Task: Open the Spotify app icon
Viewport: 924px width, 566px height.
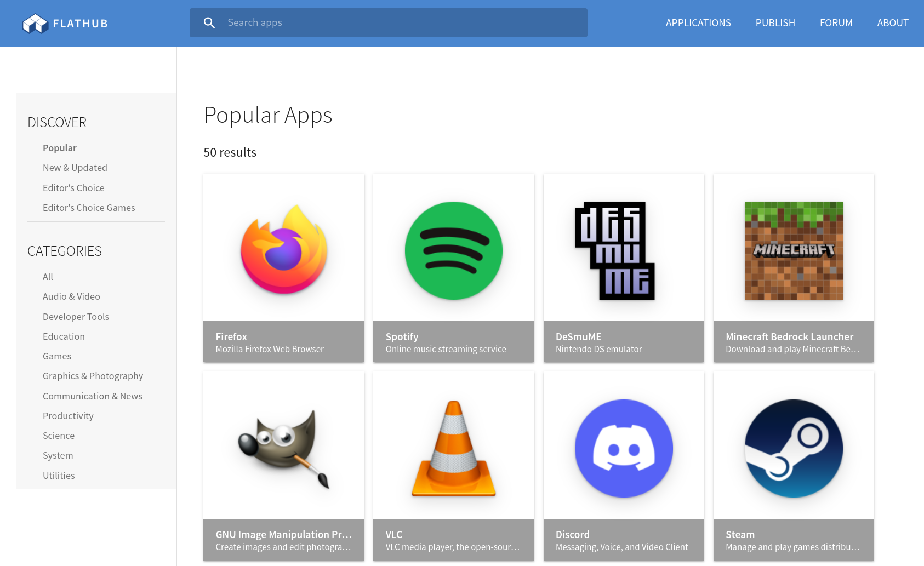Action: (454, 250)
